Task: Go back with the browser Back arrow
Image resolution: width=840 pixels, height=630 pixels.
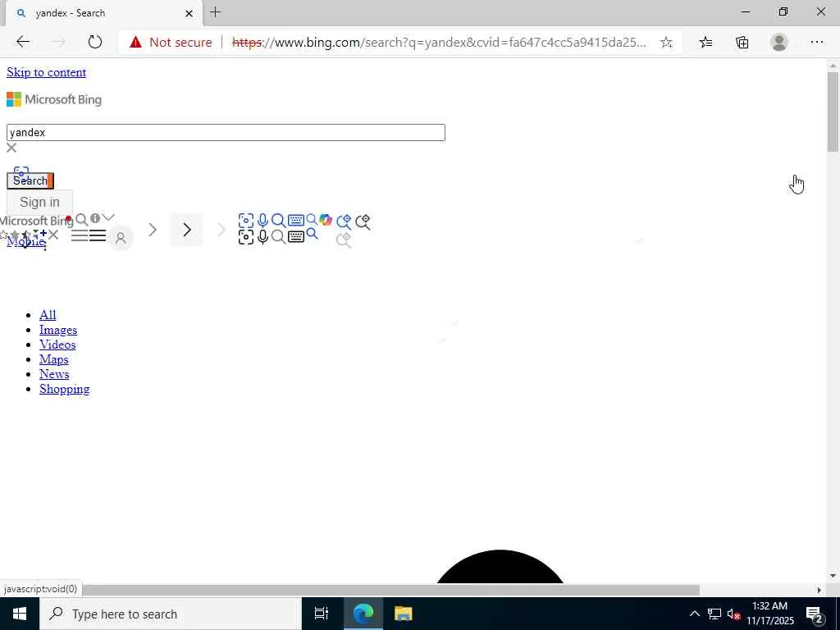Action: [x=22, y=42]
